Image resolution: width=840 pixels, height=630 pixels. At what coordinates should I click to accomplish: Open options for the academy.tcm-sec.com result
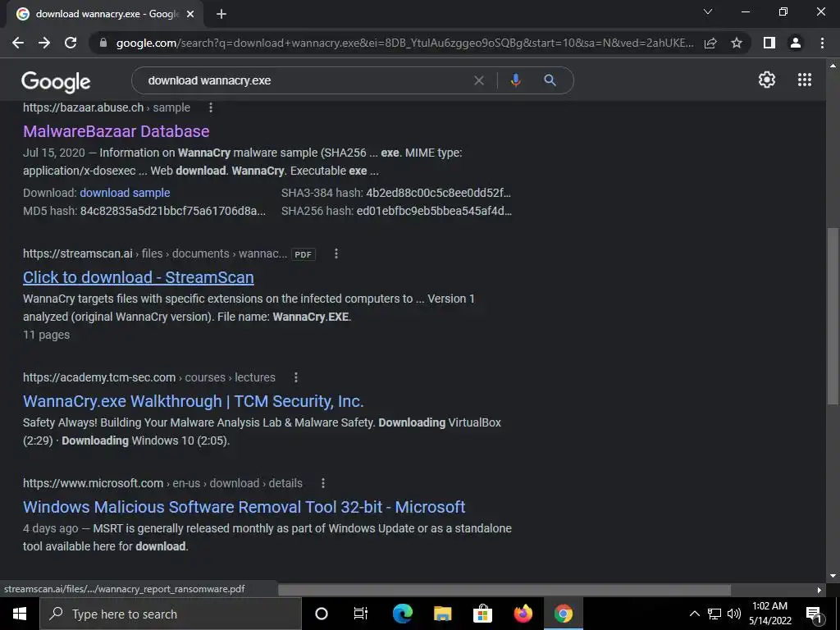click(x=295, y=377)
